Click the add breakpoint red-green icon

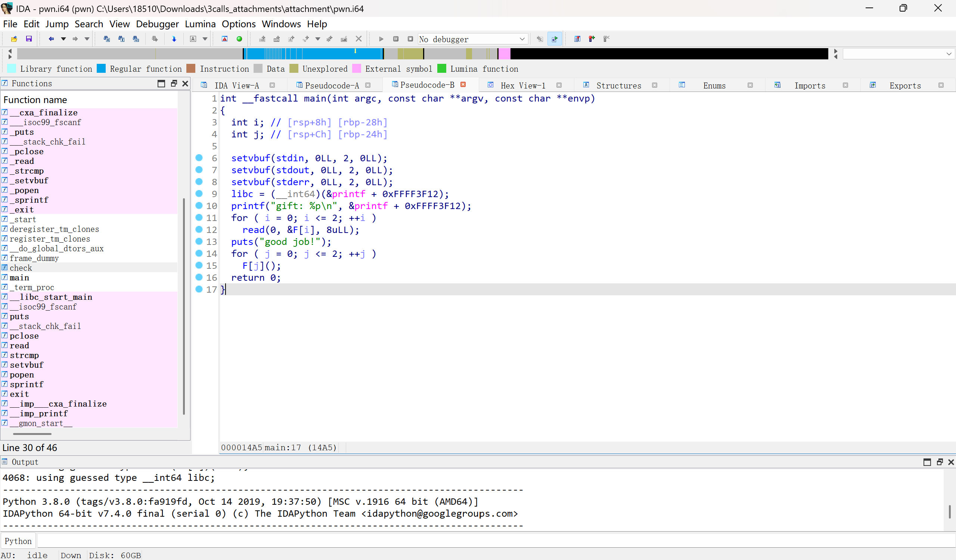(x=592, y=39)
